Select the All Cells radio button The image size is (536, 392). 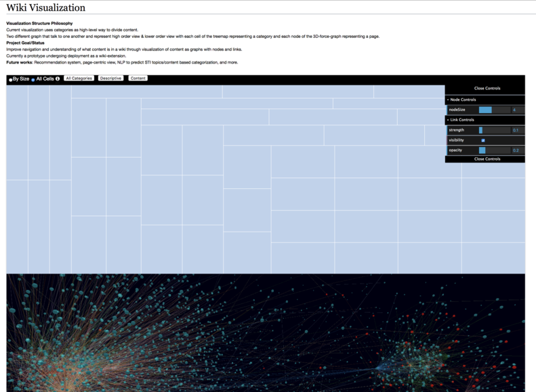33,80
